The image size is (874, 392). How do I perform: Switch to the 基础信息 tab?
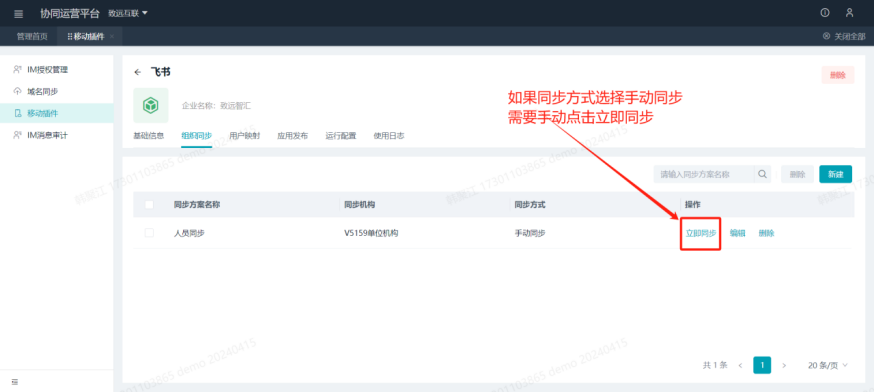coord(148,135)
